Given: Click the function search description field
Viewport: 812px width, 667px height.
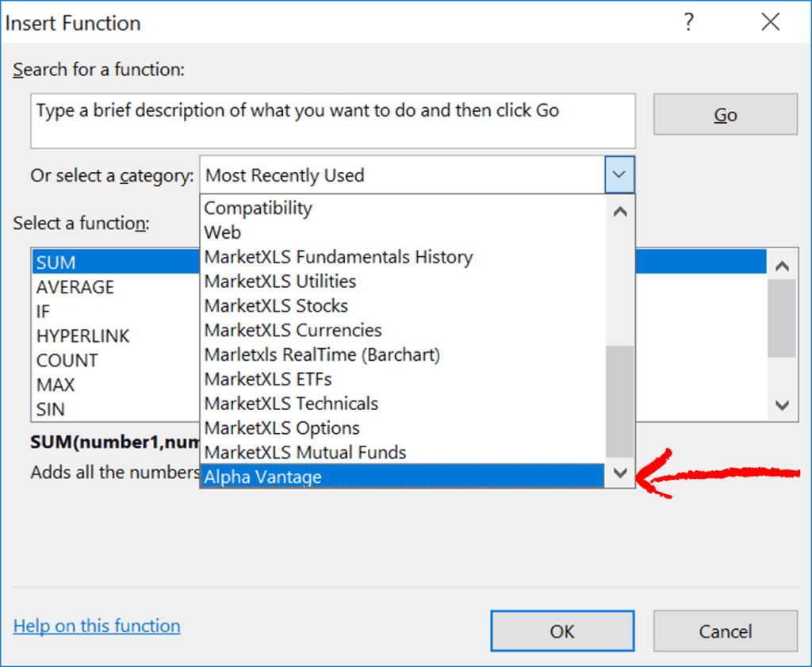Looking at the screenshot, I should 333,121.
